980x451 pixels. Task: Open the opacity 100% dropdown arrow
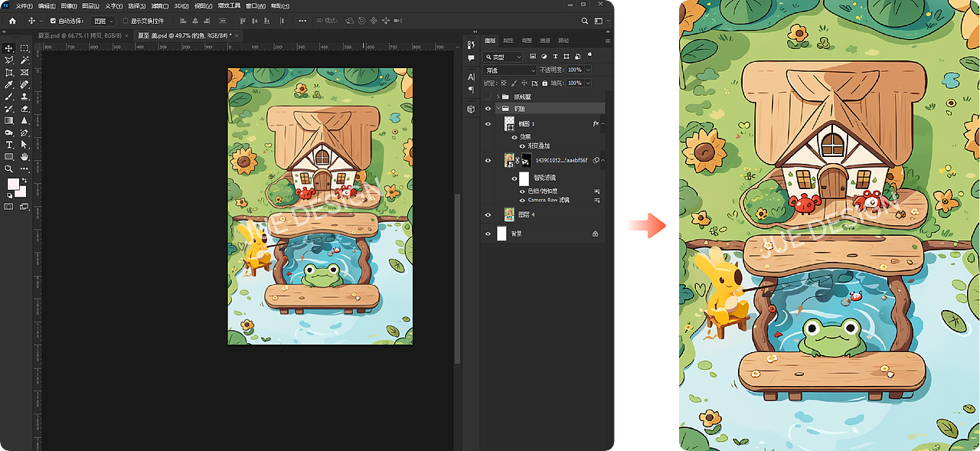(587, 70)
